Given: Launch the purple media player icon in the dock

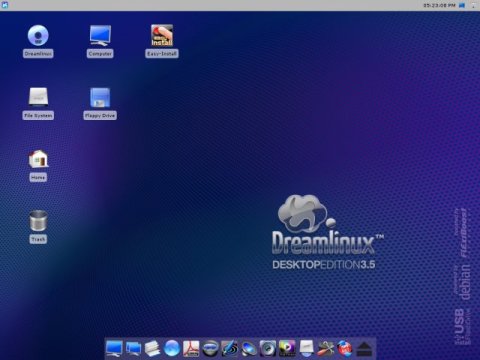Looking at the screenshot, I should (287, 349).
